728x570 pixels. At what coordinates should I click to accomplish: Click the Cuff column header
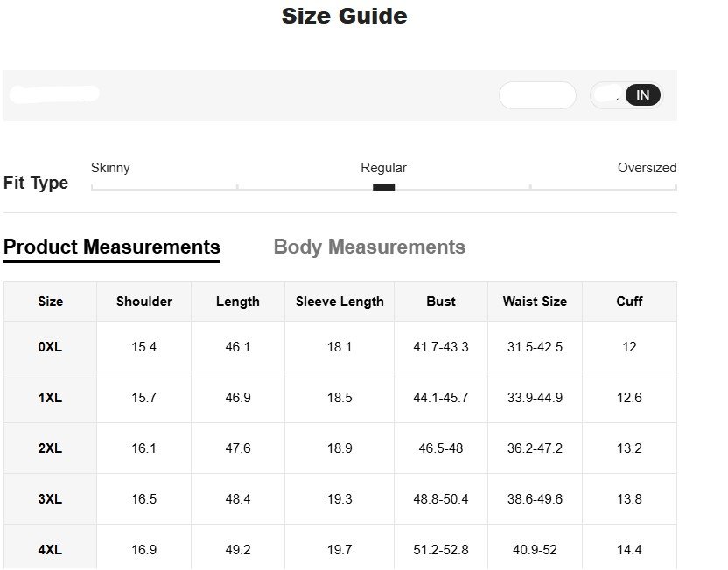point(629,301)
